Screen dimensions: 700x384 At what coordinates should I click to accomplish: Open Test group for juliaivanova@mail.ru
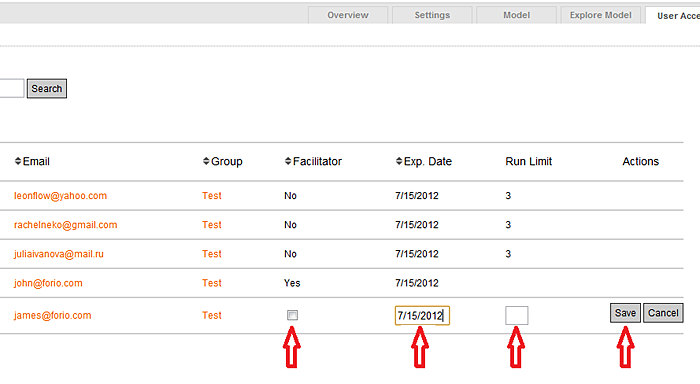pyautogui.click(x=212, y=254)
